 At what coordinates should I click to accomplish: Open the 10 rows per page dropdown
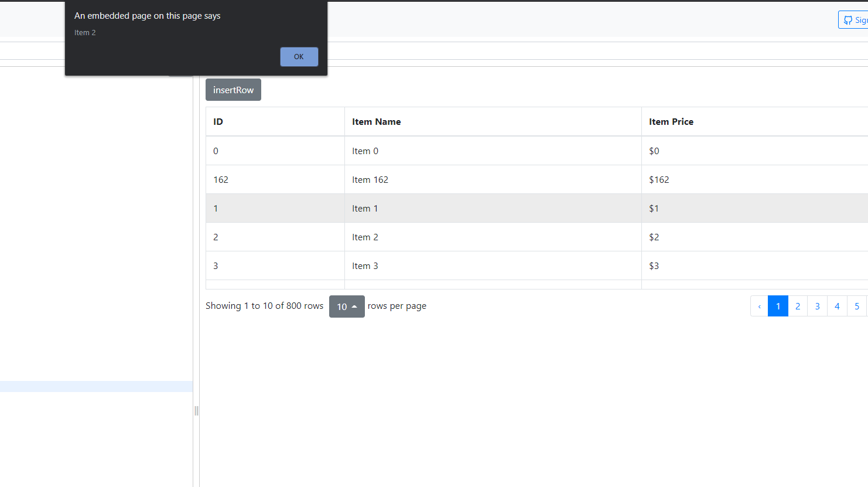(347, 306)
